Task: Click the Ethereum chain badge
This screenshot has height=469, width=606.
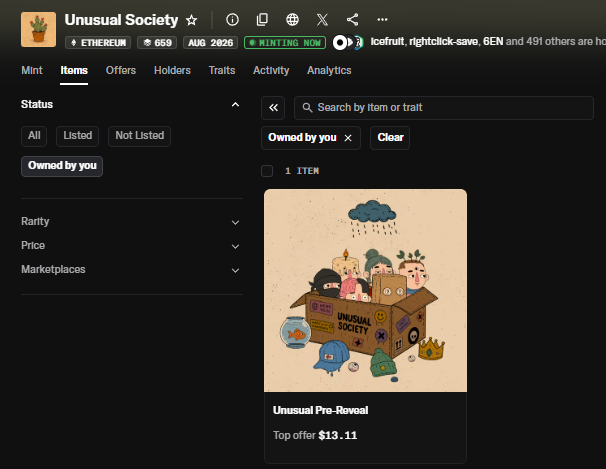Action: [98, 42]
